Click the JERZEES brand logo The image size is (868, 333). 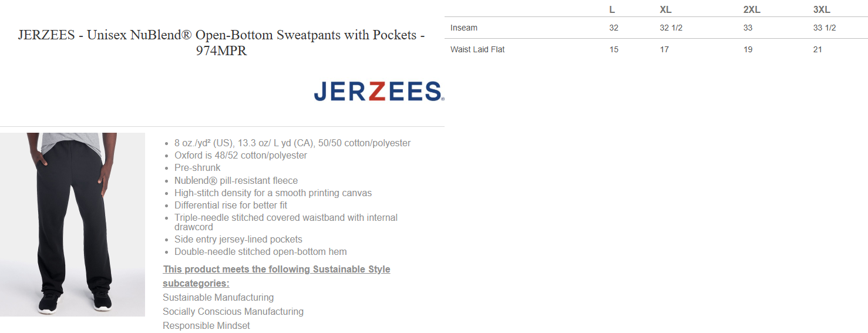379,91
